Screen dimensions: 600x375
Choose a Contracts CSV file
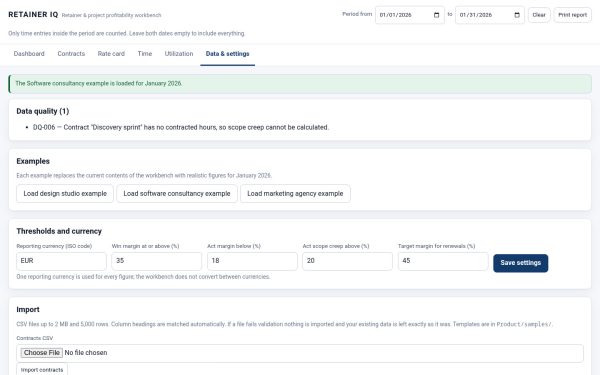pyautogui.click(x=41, y=352)
